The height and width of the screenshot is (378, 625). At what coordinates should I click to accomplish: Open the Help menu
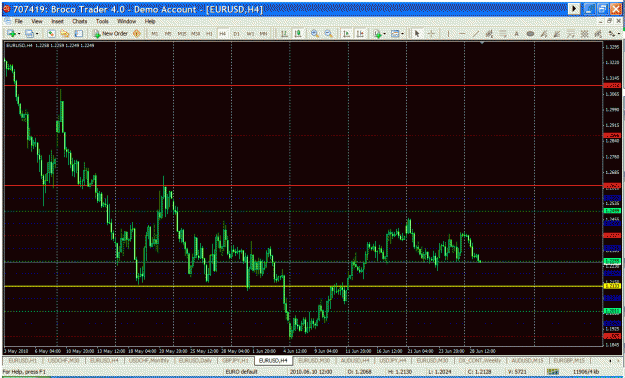(150, 21)
